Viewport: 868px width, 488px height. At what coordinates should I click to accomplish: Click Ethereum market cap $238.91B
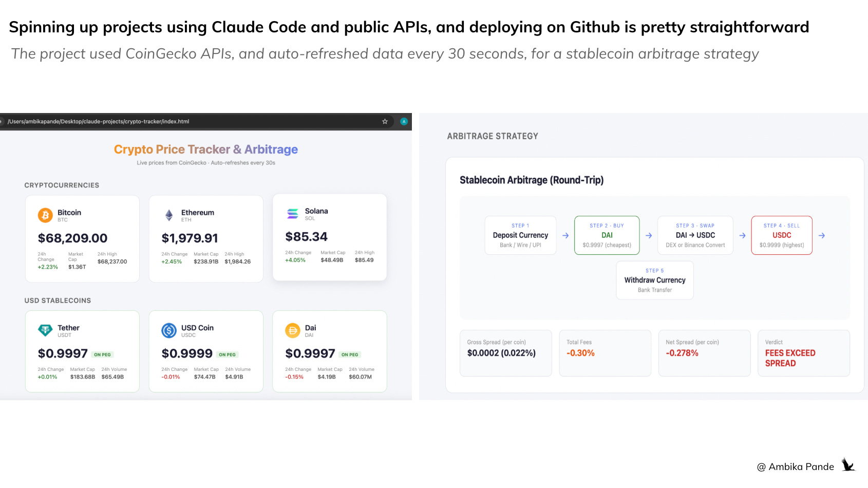tap(206, 261)
